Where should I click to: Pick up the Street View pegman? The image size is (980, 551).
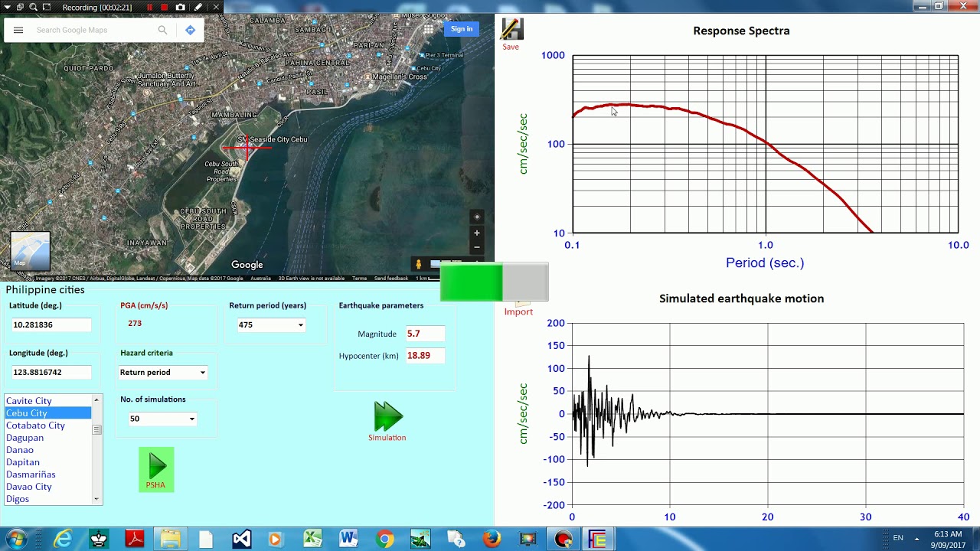(x=418, y=264)
